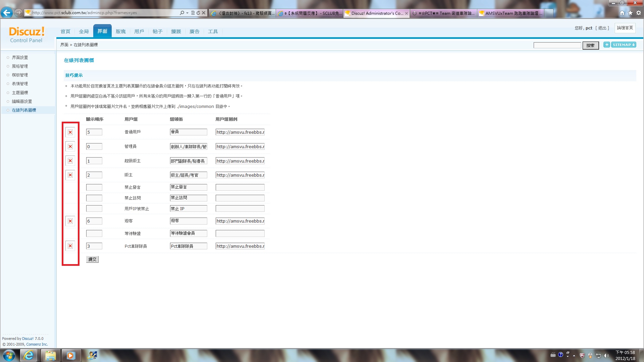Image resolution: width=644 pixels, height=362 pixels.
Task: Click the refresh icon in address bar
Action: 198,13
